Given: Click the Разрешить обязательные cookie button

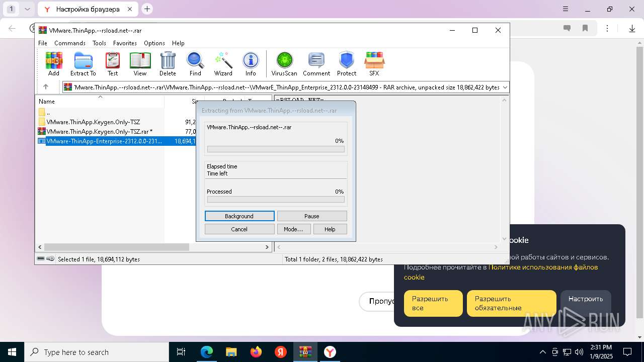Looking at the screenshot, I should click(x=512, y=303).
